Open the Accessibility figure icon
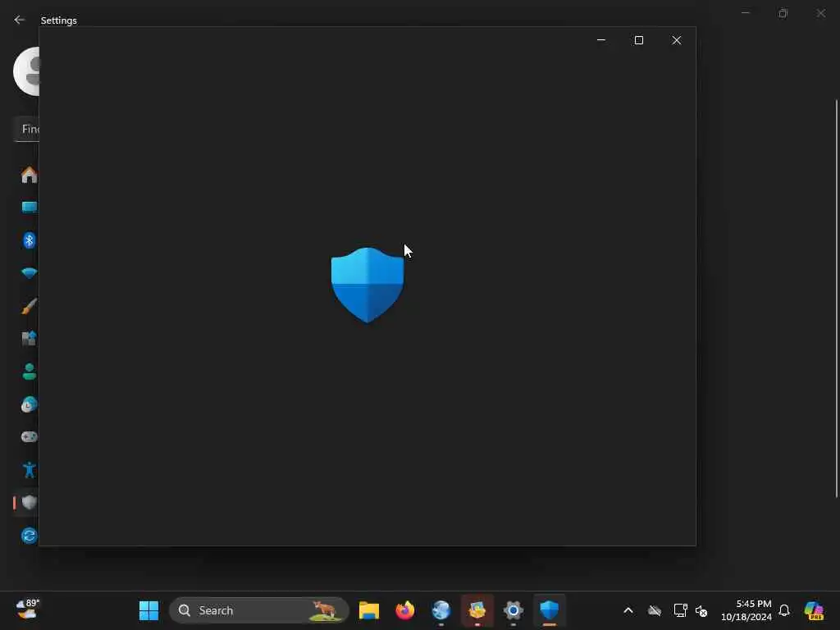Image resolution: width=840 pixels, height=630 pixels. coord(30,470)
